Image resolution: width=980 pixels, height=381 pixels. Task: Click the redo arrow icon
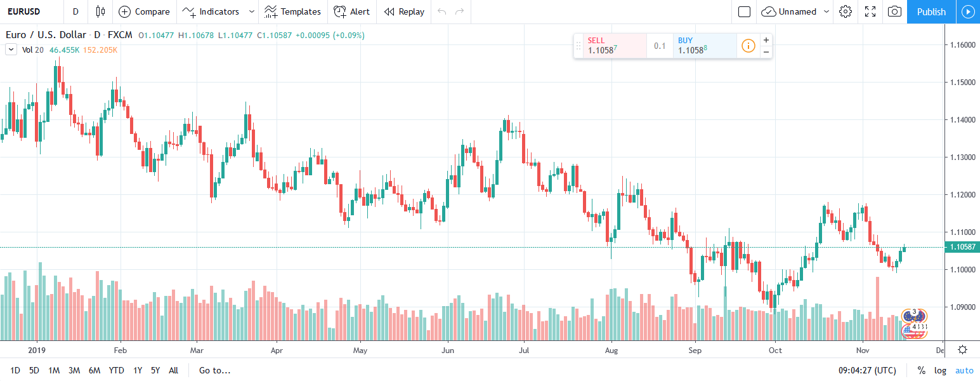(459, 11)
